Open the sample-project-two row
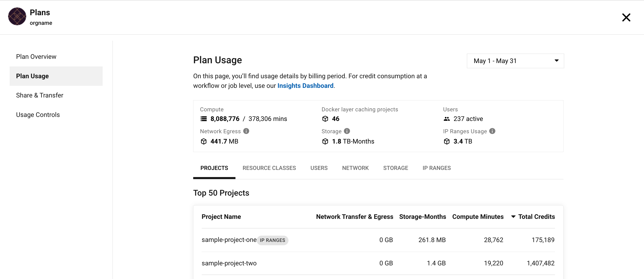This screenshot has height=279, width=644. 378,263
